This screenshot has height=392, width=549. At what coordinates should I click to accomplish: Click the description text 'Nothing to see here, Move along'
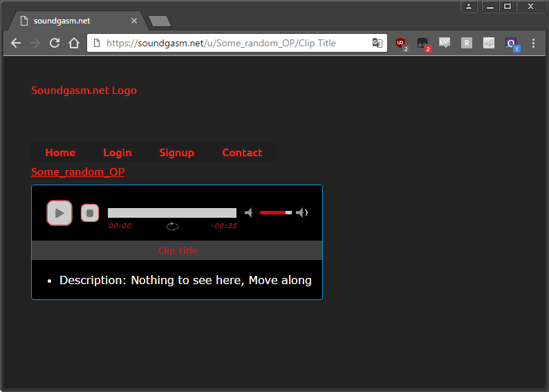[221, 280]
